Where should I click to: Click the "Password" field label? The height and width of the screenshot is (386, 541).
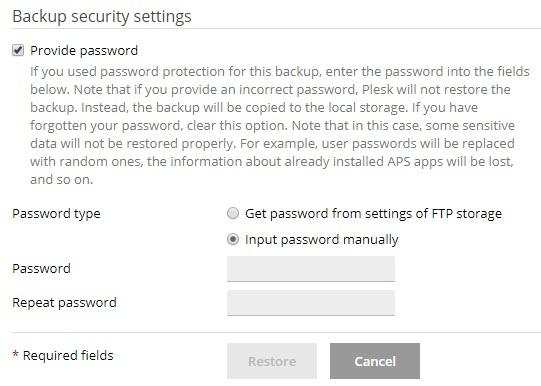tap(41, 268)
